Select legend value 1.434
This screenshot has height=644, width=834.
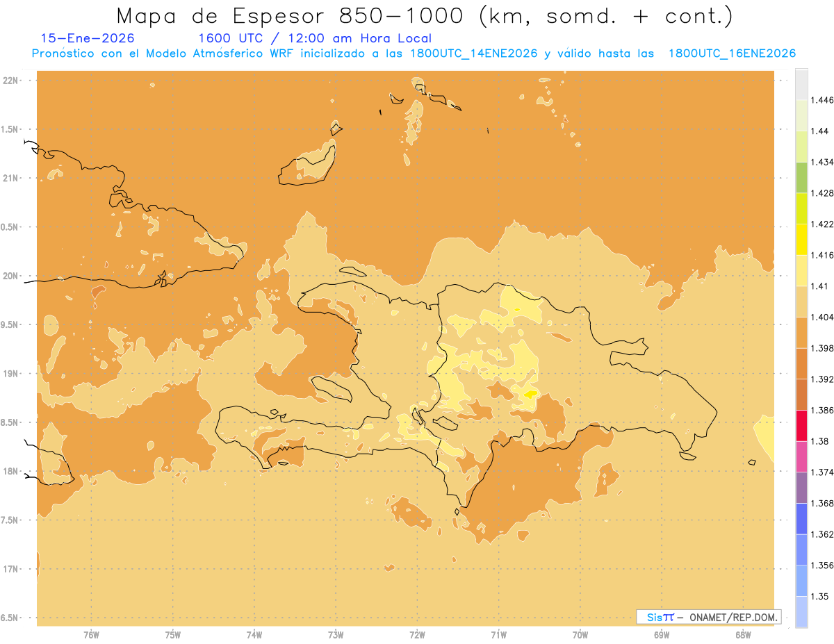821,162
